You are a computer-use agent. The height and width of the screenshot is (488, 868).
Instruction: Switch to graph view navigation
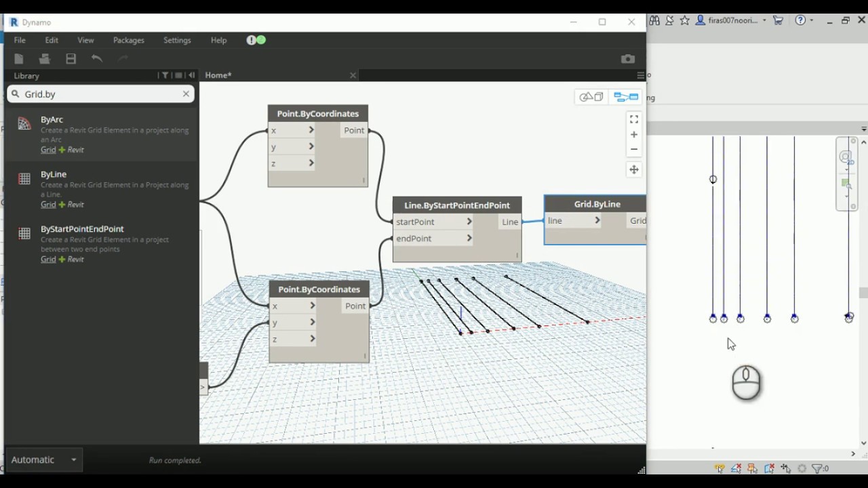626,97
